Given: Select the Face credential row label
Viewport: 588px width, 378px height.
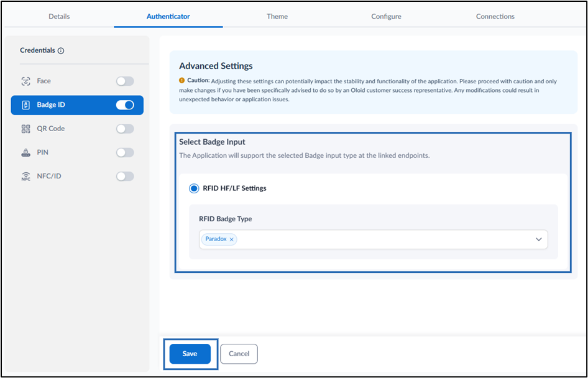Looking at the screenshot, I should pyautogui.click(x=44, y=81).
